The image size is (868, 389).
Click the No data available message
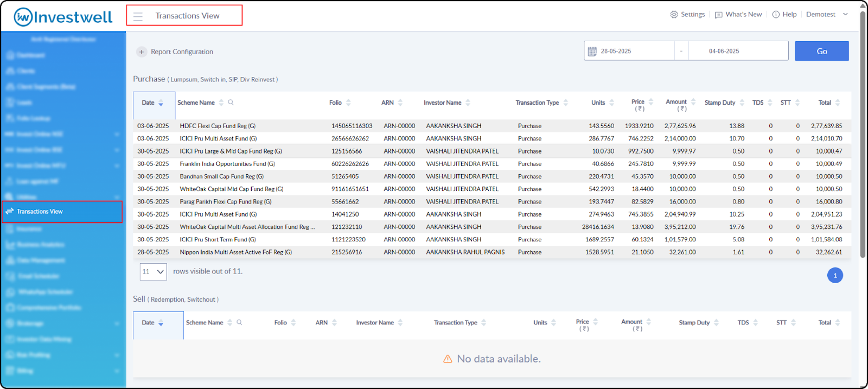492,359
